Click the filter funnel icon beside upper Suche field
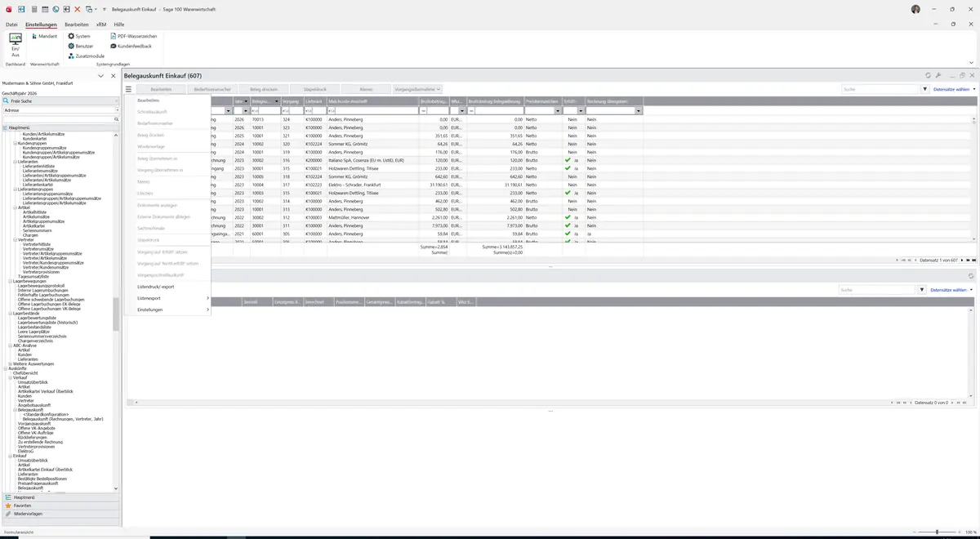This screenshot has width=980, height=539. [x=924, y=89]
